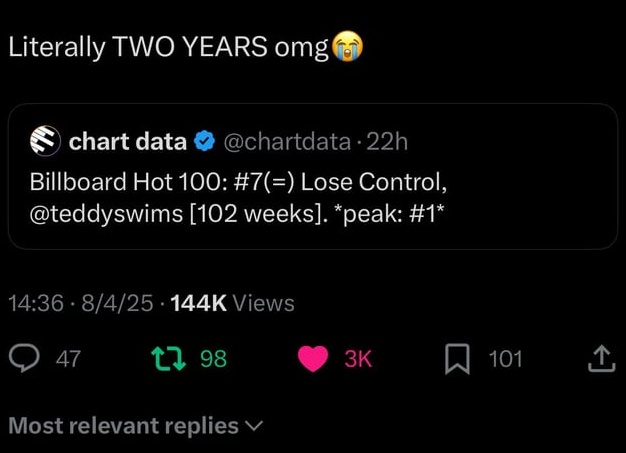The height and width of the screenshot is (453, 626).
Task: Open chart data profile avatar
Action: [45, 141]
